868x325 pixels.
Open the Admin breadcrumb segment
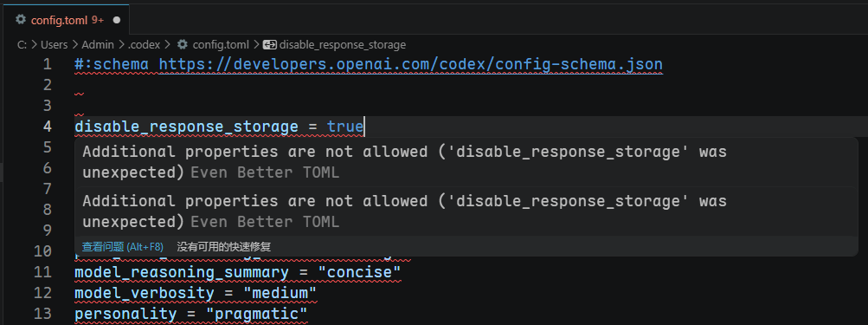(98, 44)
